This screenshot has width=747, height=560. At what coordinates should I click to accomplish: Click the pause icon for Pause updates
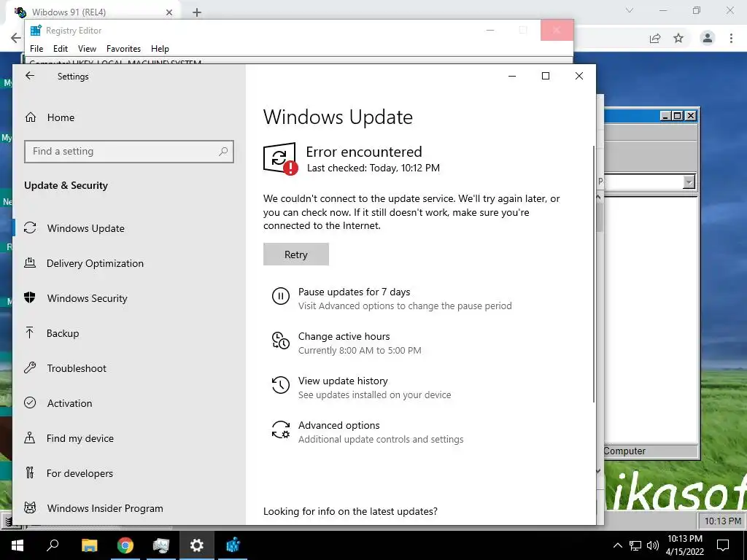click(281, 296)
